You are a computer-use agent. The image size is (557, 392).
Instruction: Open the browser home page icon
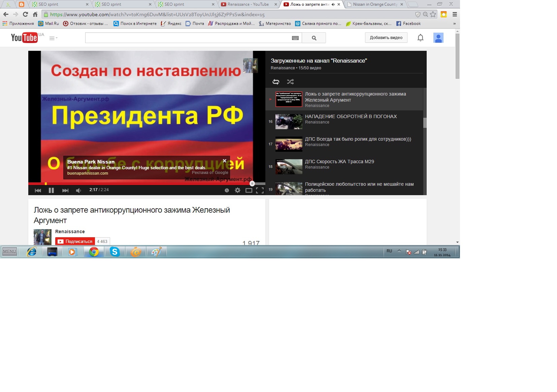coord(35,14)
